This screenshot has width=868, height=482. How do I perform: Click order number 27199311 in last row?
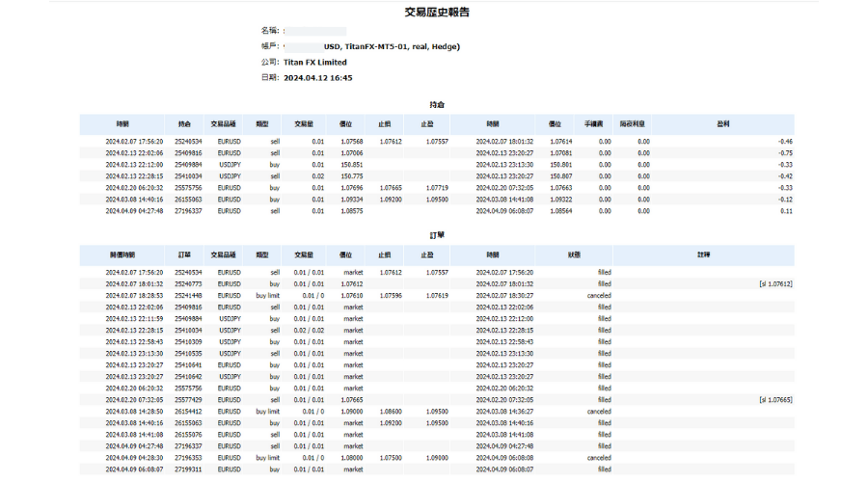tap(189, 469)
